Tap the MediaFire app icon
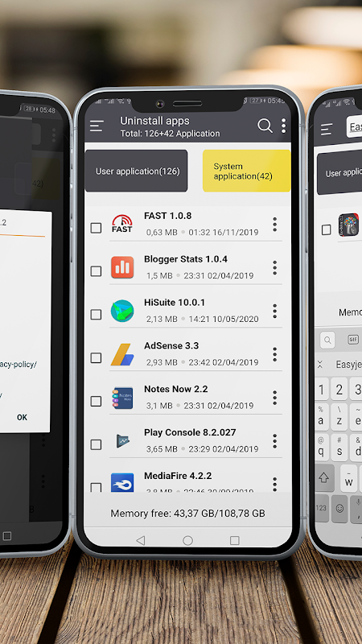This screenshot has width=362, height=644. tap(122, 482)
